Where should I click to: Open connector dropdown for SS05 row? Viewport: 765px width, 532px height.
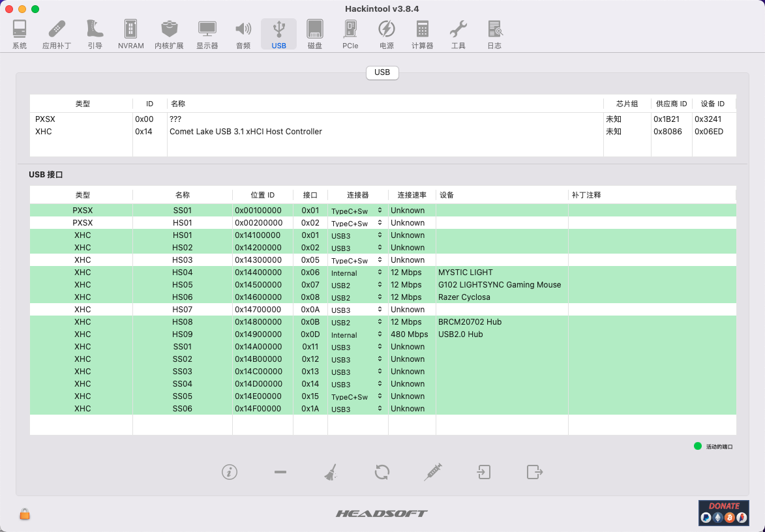tap(357, 396)
